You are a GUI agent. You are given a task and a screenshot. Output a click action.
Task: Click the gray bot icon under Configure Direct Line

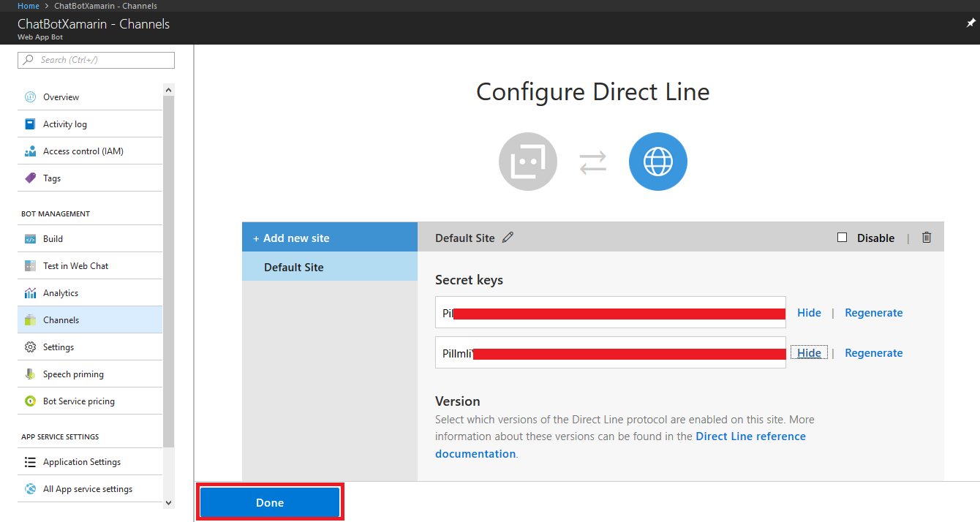click(x=528, y=162)
